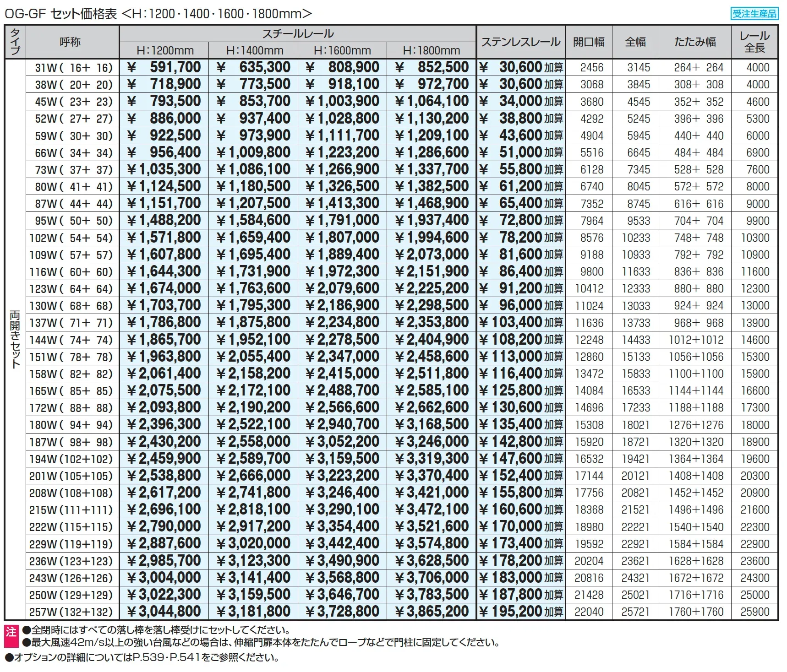Click opening width 18980 in 222W row
787x672 pixels.
click(589, 527)
